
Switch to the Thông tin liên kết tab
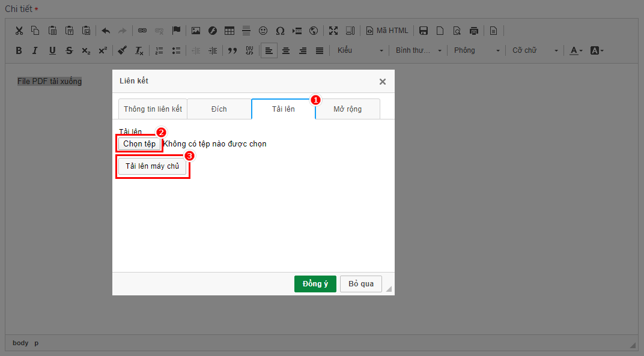(x=153, y=109)
